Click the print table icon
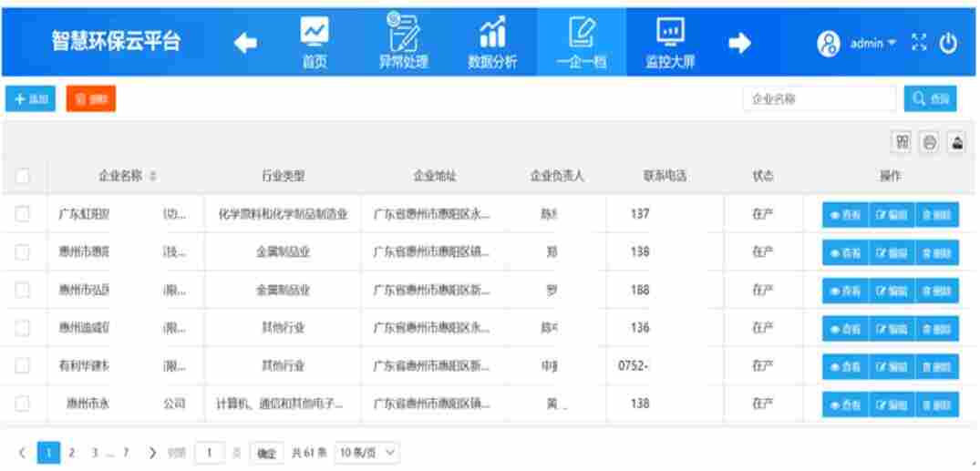Image resolution: width=980 pixels, height=471 pixels. [x=929, y=142]
